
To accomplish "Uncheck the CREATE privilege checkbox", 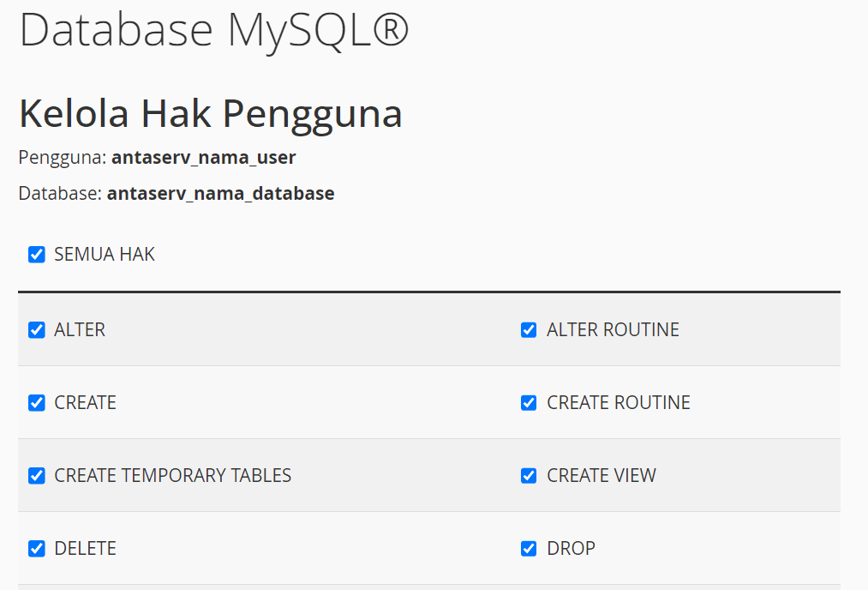I will [37, 403].
